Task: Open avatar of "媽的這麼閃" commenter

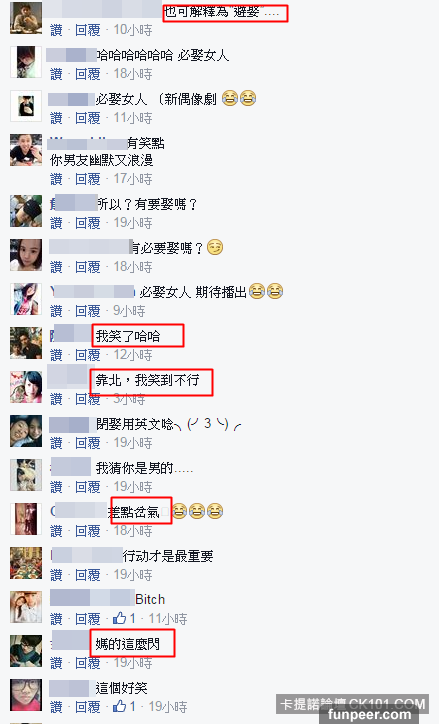Action: [x=26, y=651]
